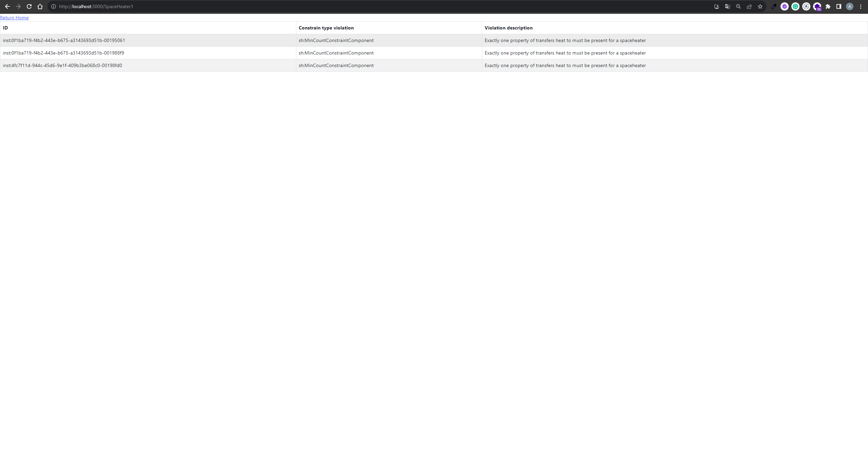This screenshot has height=462, width=868.
Task: Click the Return Home link
Action: point(14,18)
